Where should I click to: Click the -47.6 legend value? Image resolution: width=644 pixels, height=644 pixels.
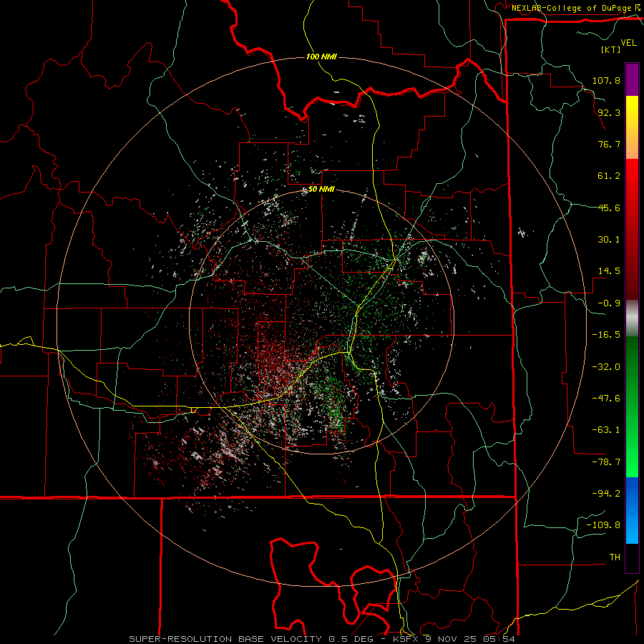pos(606,399)
